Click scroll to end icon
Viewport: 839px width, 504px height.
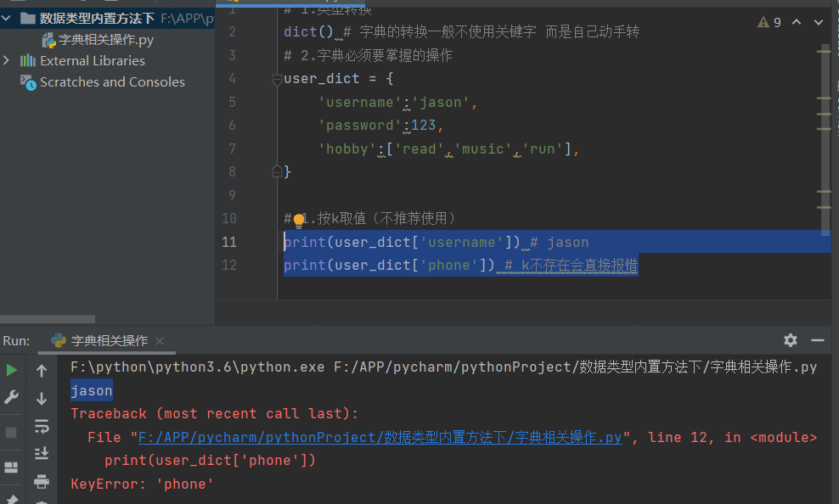pos(42,453)
